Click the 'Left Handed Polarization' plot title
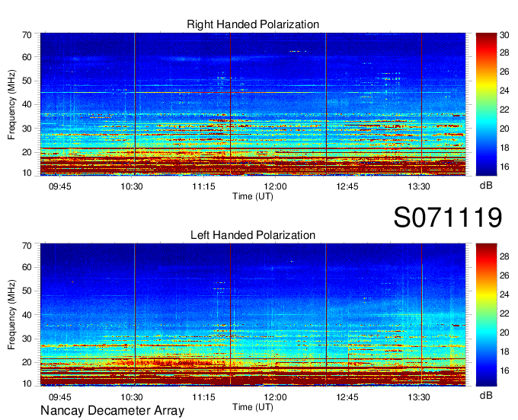Screen dimensions: 518x420 [x=253, y=235]
